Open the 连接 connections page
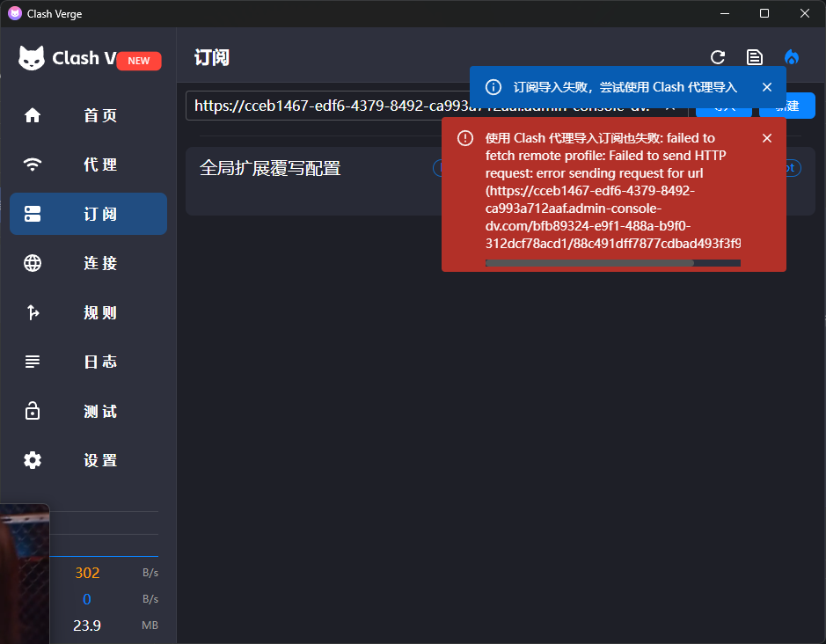This screenshot has width=826, height=644. 89,263
